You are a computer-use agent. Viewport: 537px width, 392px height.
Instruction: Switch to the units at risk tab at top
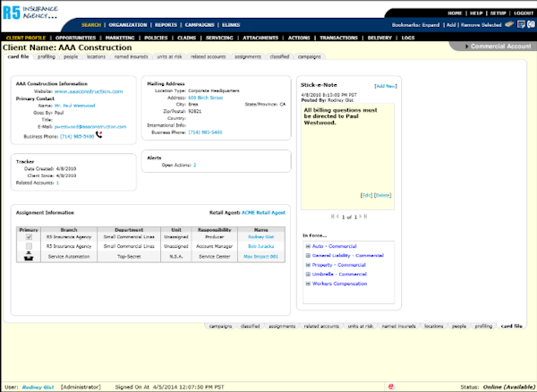pos(169,56)
